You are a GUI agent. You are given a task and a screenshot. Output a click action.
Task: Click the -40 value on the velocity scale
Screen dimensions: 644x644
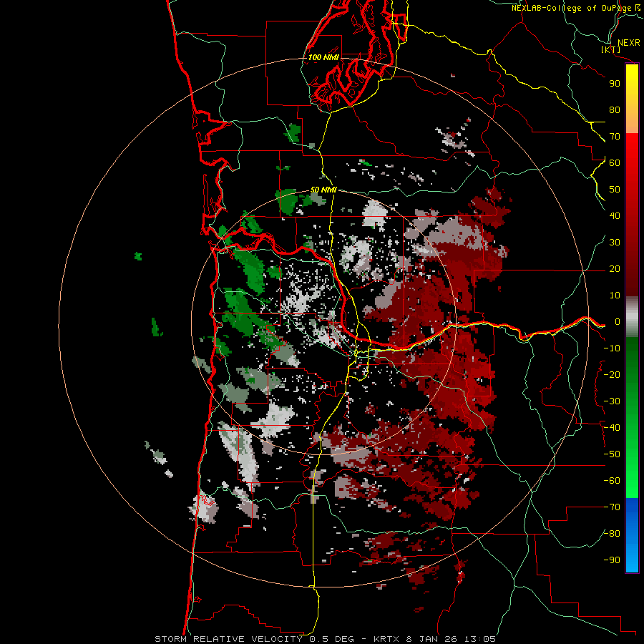612,428
